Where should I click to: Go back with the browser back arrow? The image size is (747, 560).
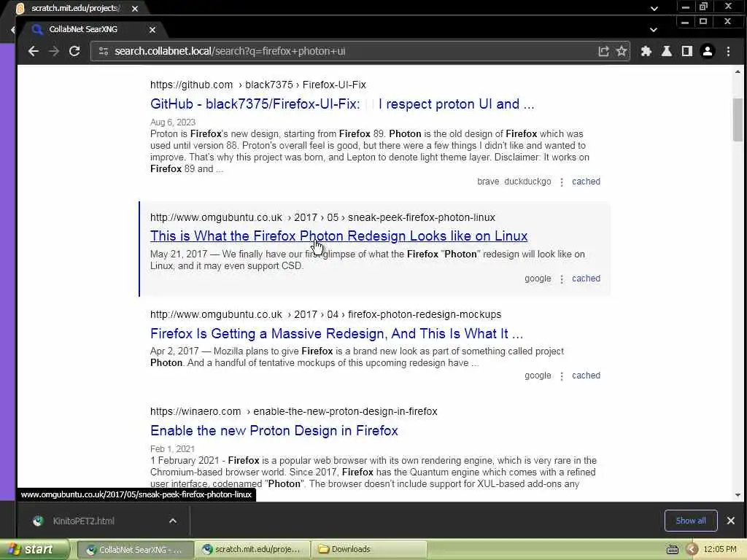[33, 51]
